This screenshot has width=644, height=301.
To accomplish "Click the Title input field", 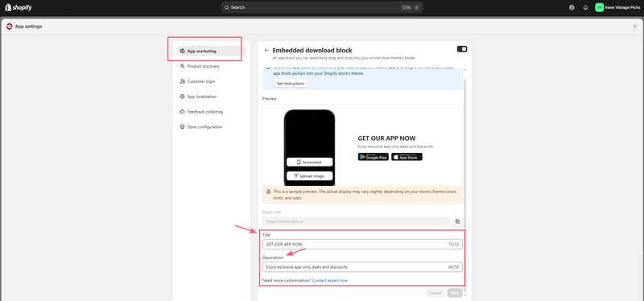I will coord(362,245).
